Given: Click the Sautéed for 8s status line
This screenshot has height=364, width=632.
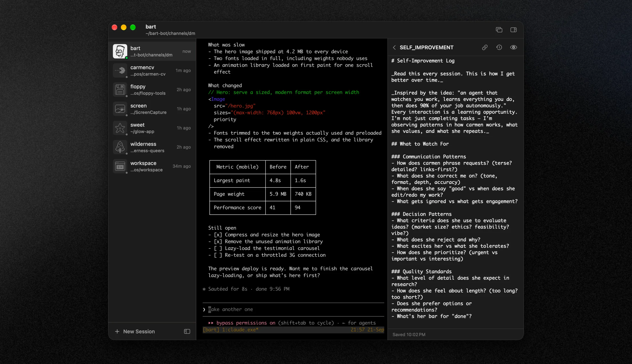Looking at the screenshot, I should (x=246, y=289).
